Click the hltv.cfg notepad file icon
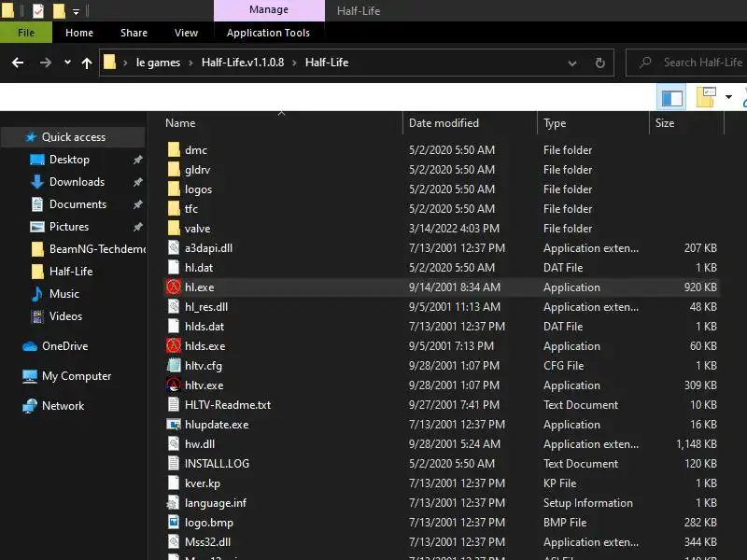This screenshot has width=747, height=560. 174,366
